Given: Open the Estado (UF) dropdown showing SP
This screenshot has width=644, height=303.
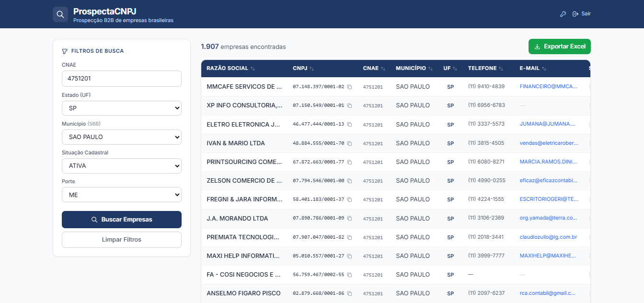Looking at the screenshot, I should (122, 108).
